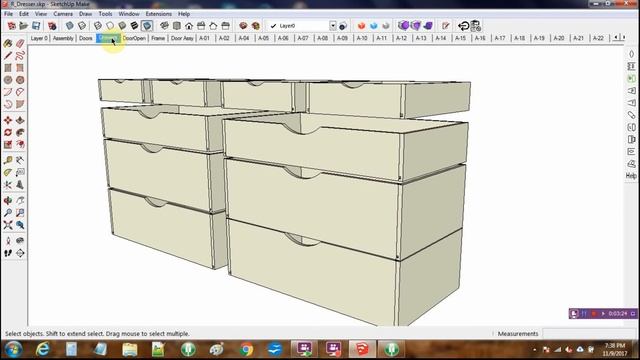Image resolution: width=640 pixels, height=360 pixels.
Task: Select the Text label tool
Action: 20,173
